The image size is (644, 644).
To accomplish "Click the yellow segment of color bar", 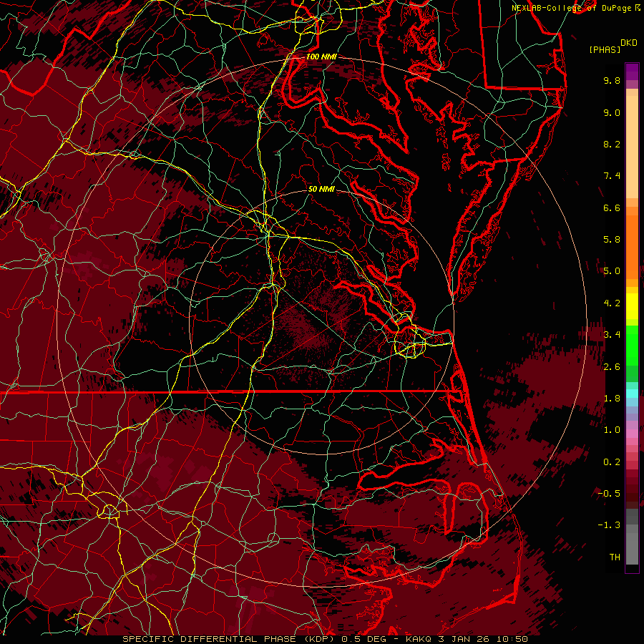I will point(632,306).
